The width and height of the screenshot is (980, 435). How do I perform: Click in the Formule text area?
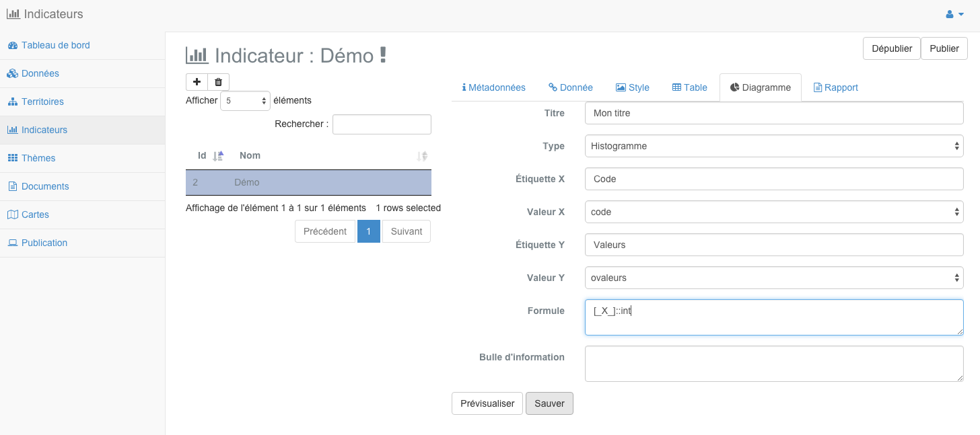coord(774,317)
